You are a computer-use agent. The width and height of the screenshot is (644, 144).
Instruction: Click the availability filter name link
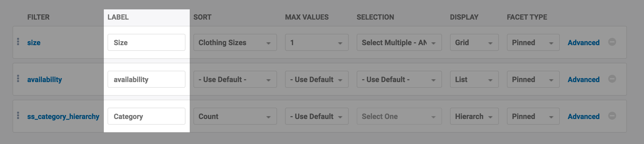(44, 80)
